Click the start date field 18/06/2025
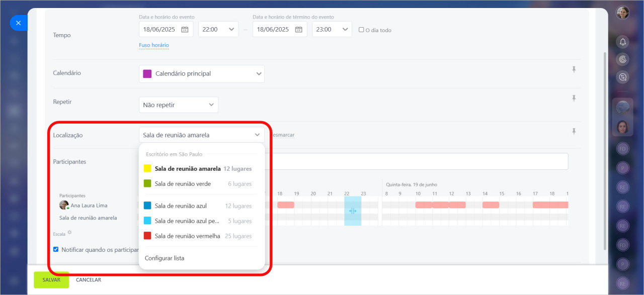 (166, 29)
